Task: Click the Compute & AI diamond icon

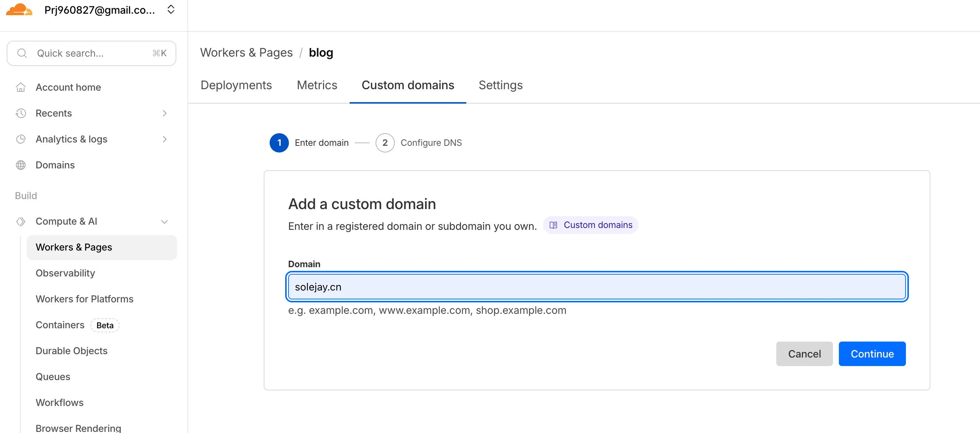Action: 21,221
